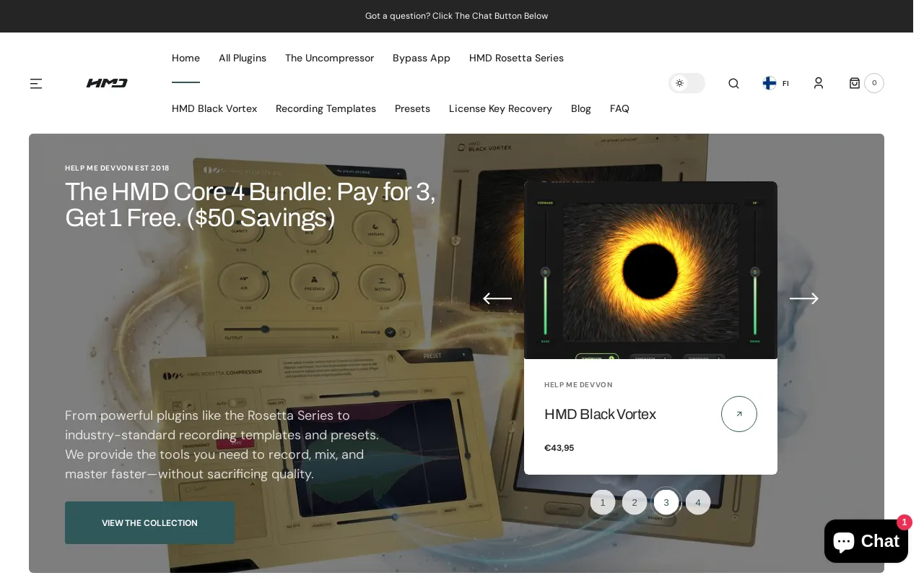Open the shopping cart icon

click(855, 83)
